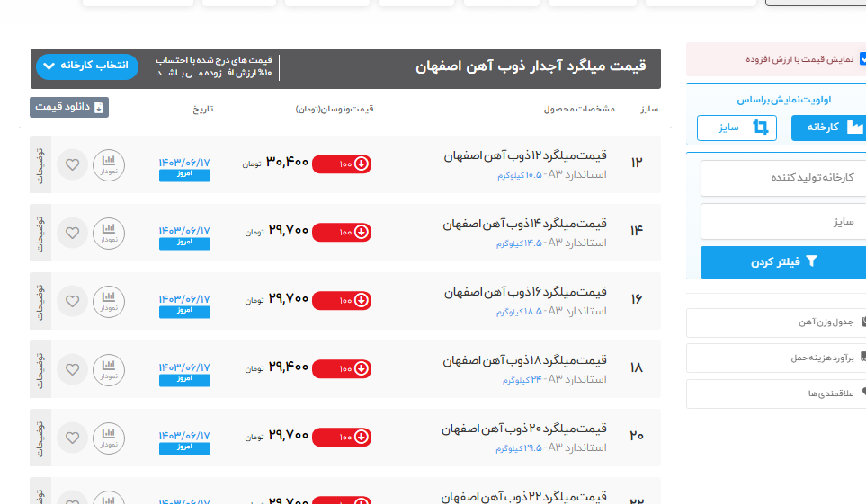866x504 pixels.
Task: Click the chart icon for size 12 rebar
Action: coord(109,164)
